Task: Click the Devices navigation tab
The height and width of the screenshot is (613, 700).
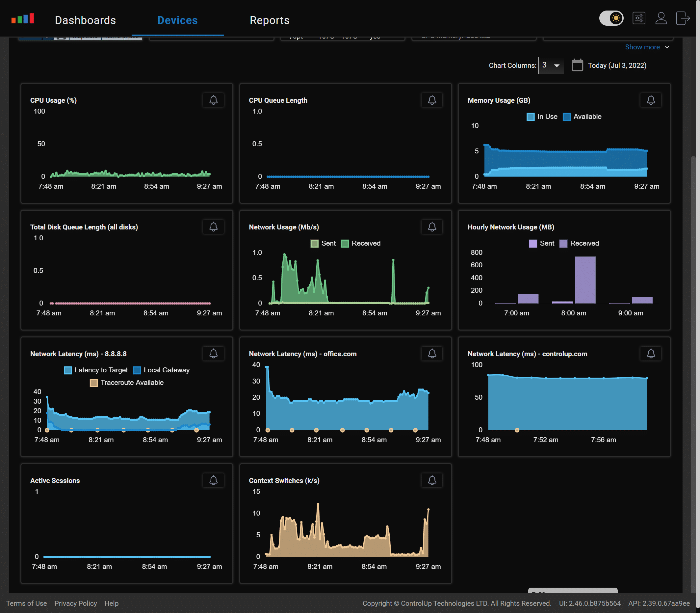Action: (x=177, y=20)
